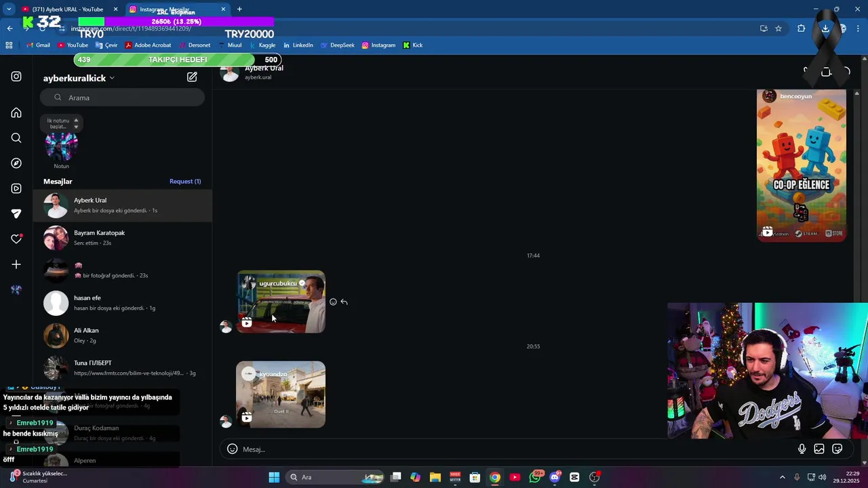Open Messages paper-plane icon in sidebar
Image resolution: width=868 pixels, height=488 pixels.
click(x=16, y=213)
